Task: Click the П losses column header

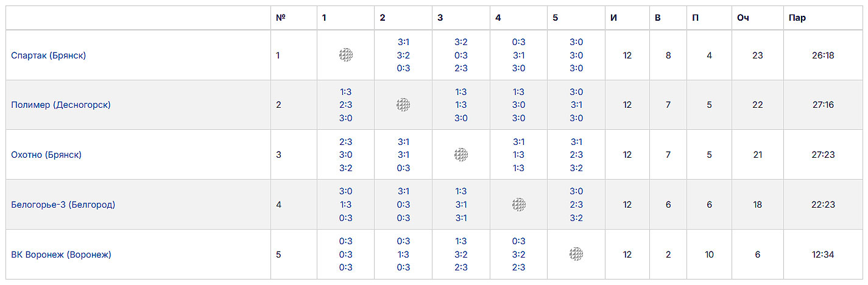Action: [695, 18]
